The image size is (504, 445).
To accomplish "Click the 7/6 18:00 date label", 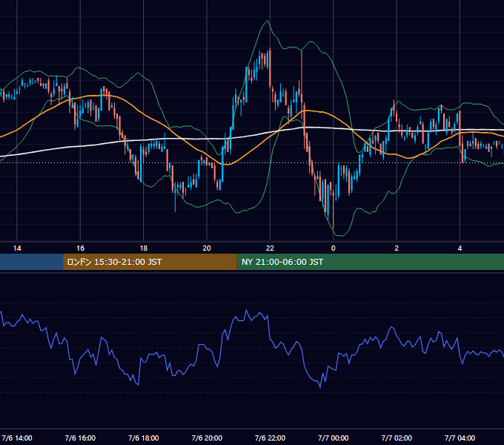I will click(x=144, y=438).
